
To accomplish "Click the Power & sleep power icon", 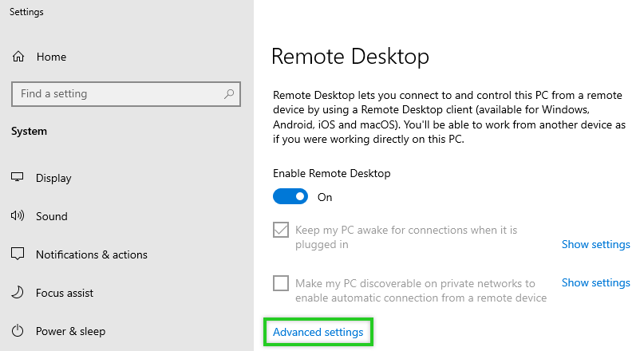I will [x=18, y=331].
